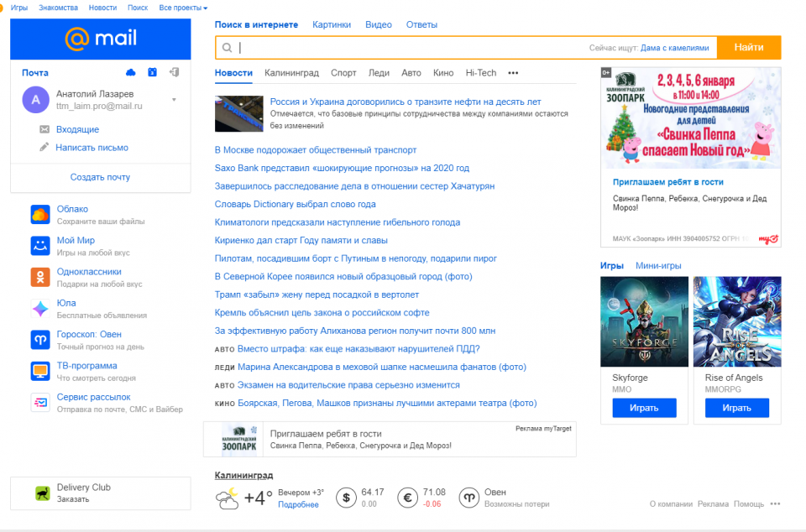Click the pencil icon next to Написать письмо
806x532 pixels.
coord(44,148)
